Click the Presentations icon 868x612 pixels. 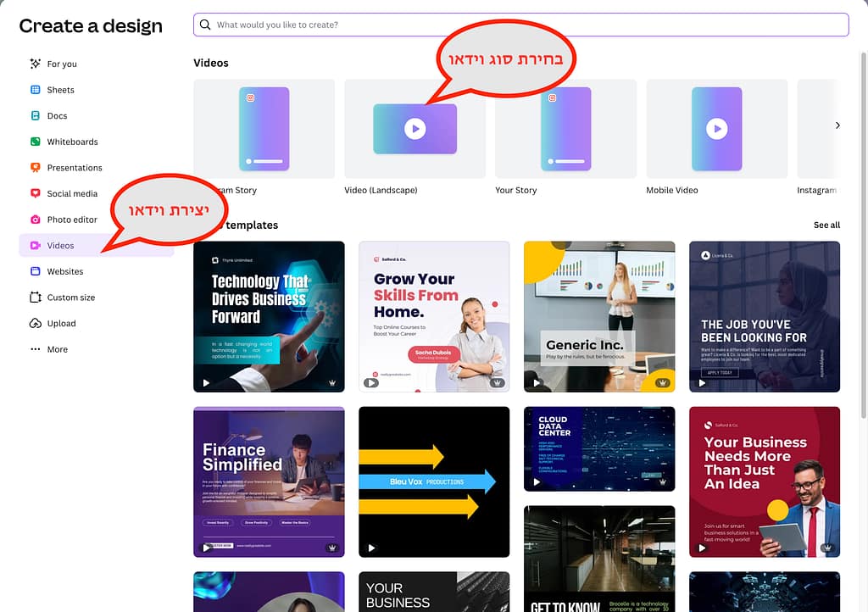[36, 168]
